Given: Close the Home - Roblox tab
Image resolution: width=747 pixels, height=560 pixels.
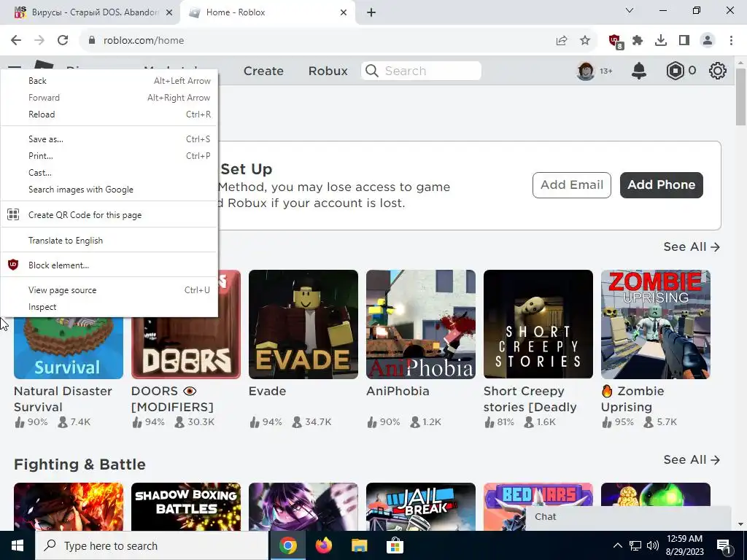Looking at the screenshot, I should [344, 12].
